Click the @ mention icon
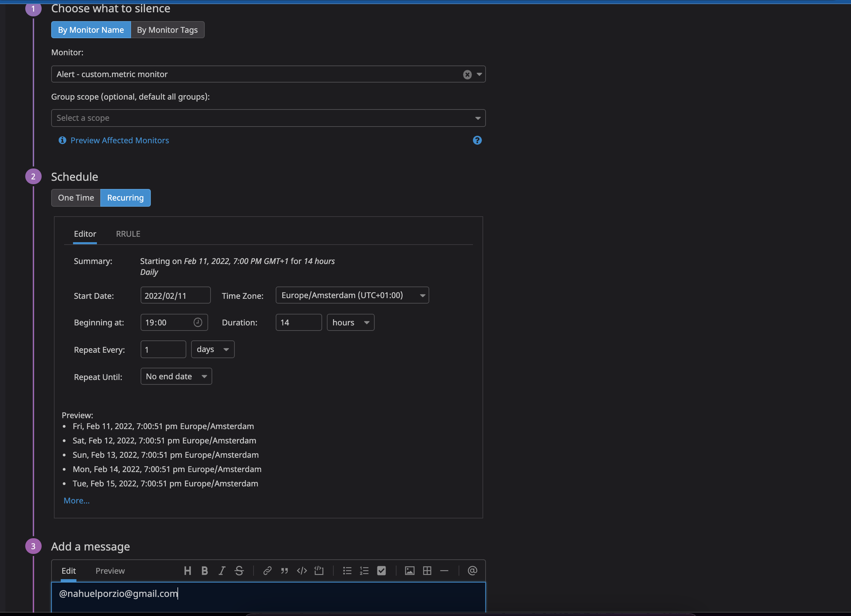851x616 pixels. tap(472, 571)
